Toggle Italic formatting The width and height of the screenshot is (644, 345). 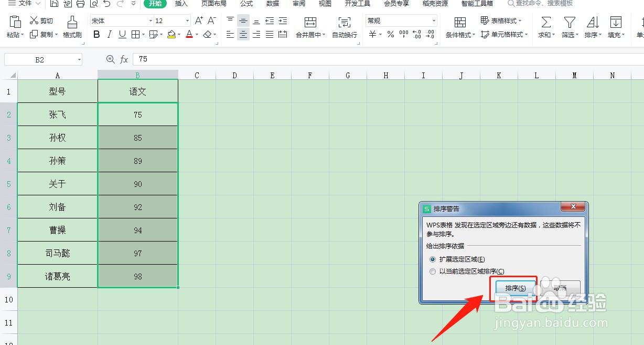pyautogui.click(x=109, y=35)
